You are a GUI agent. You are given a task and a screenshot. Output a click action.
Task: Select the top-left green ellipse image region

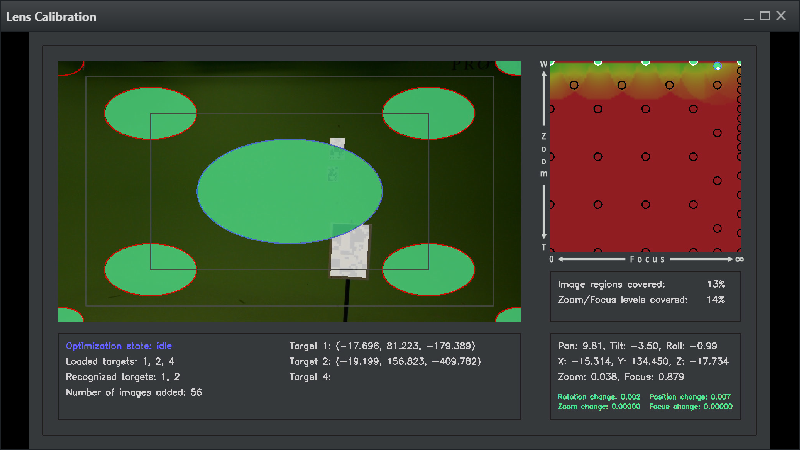coord(150,112)
